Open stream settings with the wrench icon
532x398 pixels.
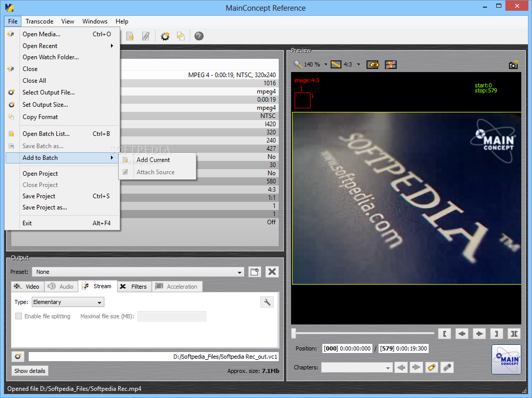[267, 302]
